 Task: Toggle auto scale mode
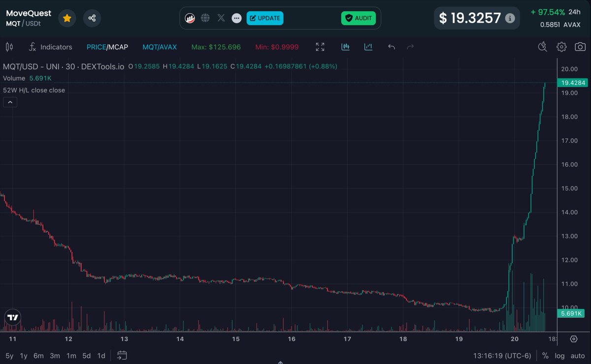(x=578, y=356)
